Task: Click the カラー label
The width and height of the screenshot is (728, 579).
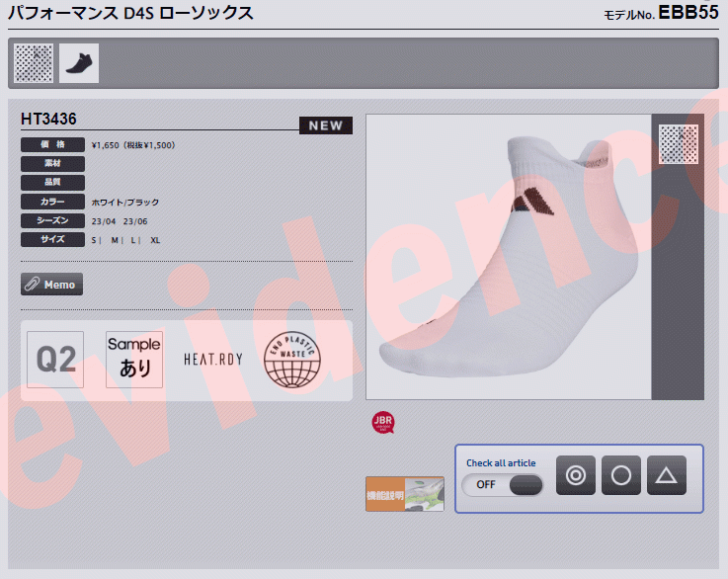Action: coord(52,203)
